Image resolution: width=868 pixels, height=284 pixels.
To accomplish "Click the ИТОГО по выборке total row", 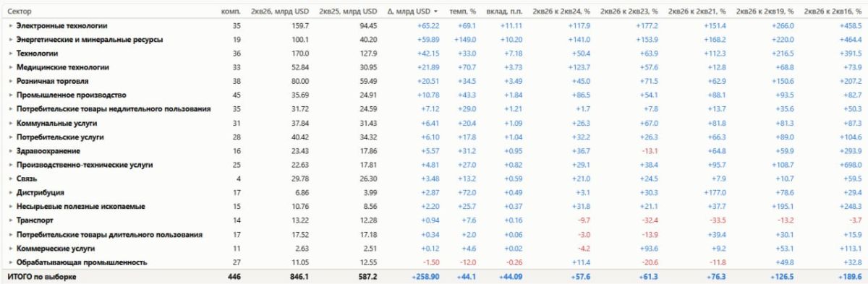I will [x=434, y=277].
